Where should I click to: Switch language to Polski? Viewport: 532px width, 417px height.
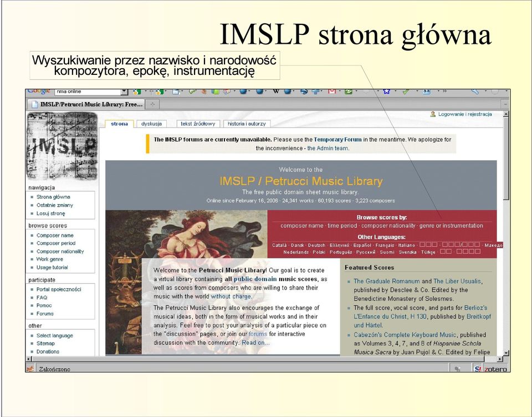click(x=319, y=252)
